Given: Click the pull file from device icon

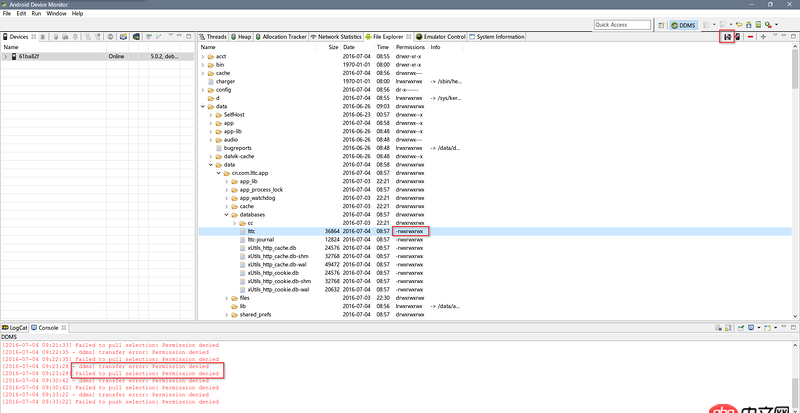Looking at the screenshot, I should click(x=727, y=37).
